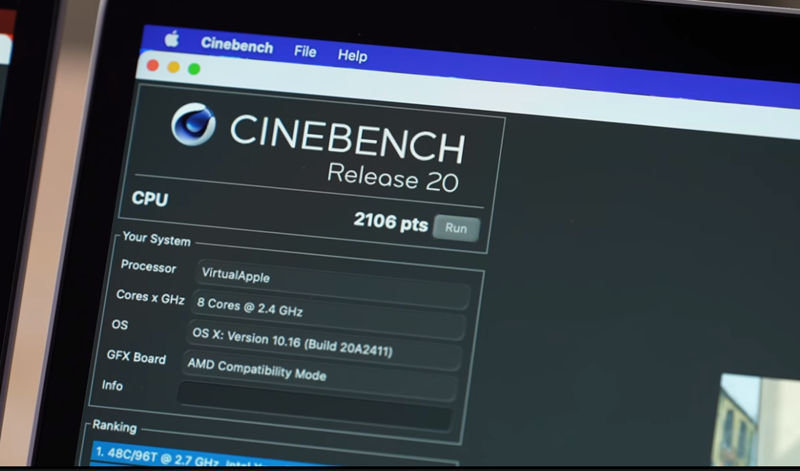Open the File menu
This screenshot has width=800, height=471.
305,52
